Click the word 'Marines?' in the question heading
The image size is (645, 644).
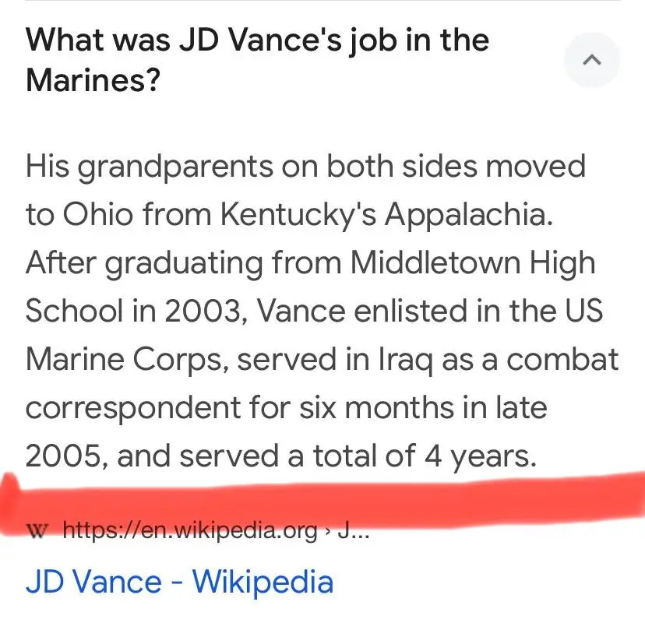(x=93, y=79)
